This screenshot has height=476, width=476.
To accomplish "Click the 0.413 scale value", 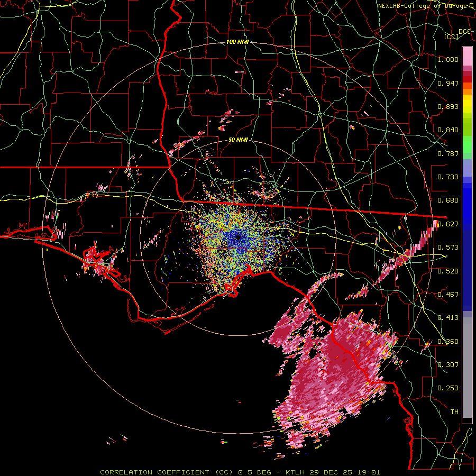I will tap(448, 318).
